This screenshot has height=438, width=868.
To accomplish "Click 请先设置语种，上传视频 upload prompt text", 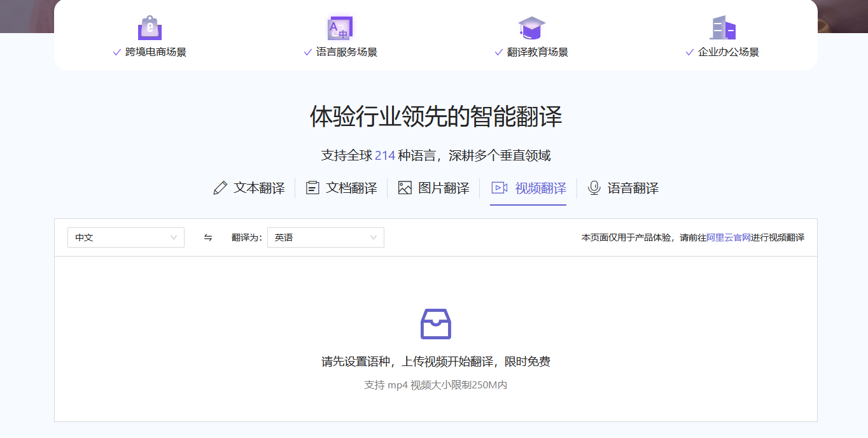I will click(x=436, y=362).
